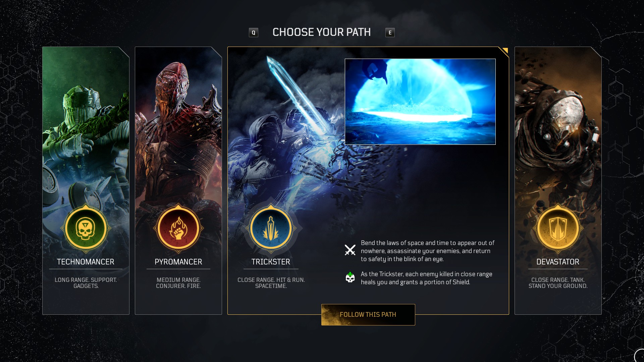Select the Technomancer character portrait

pyautogui.click(x=86, y=134)
